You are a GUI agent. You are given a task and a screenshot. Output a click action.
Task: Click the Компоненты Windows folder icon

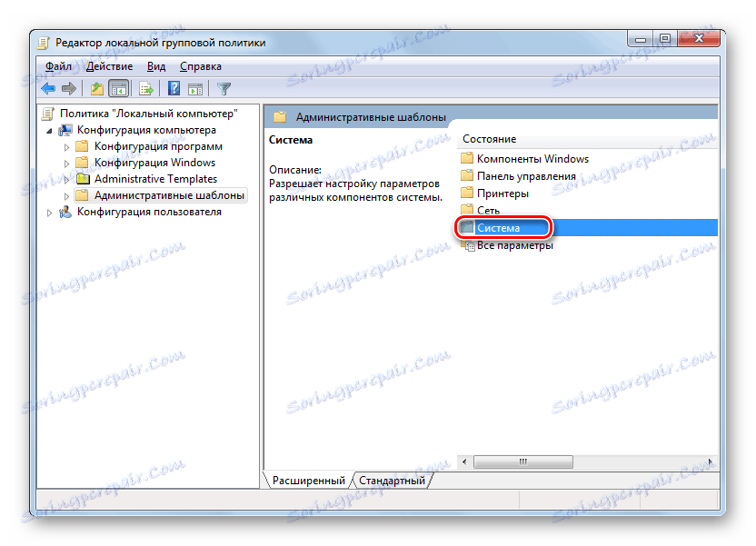pos(467,158)
